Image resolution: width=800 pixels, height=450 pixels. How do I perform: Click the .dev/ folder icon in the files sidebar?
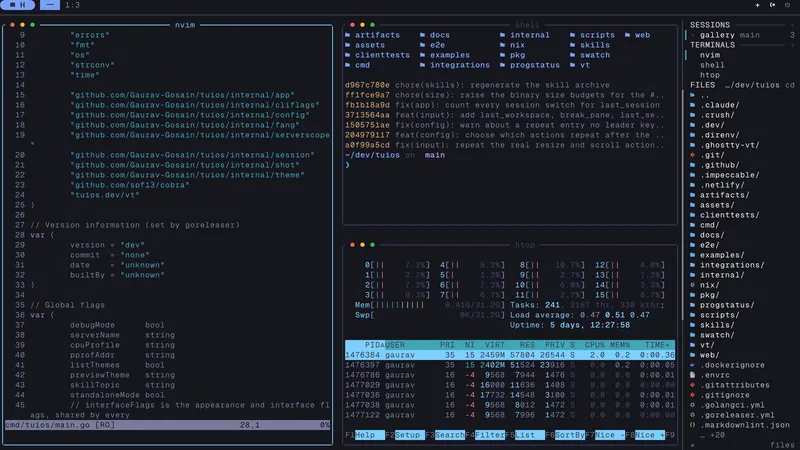tap(692, 125)
